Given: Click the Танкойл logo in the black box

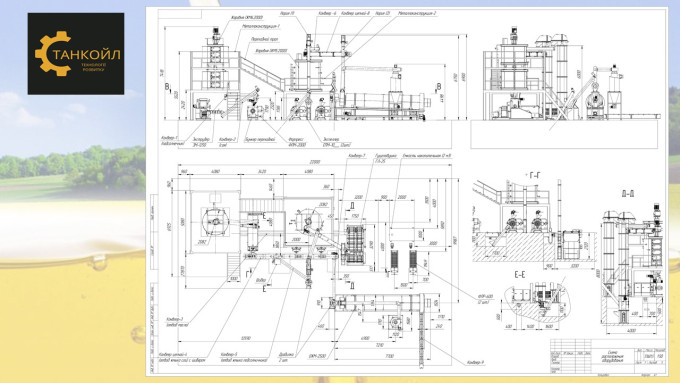Looking at the screenshot, I should click(76, 54).
